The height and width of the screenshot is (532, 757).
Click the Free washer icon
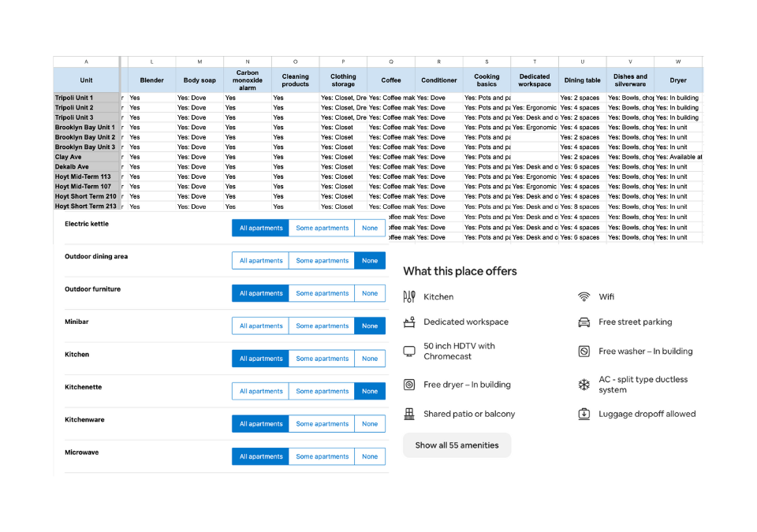point(584,351)
